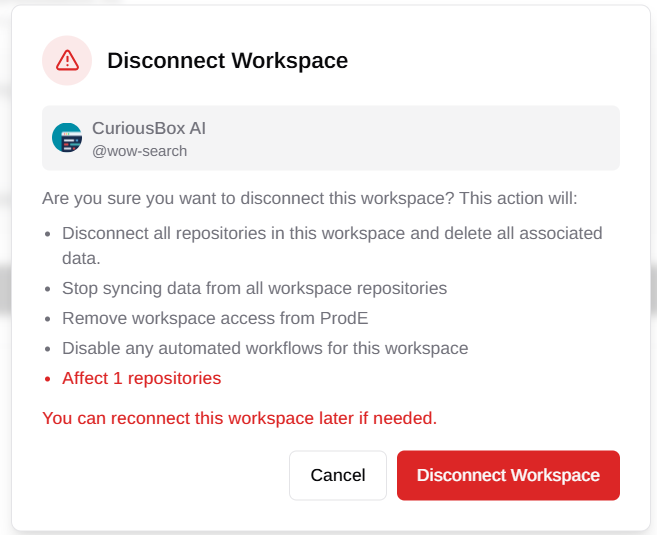Select the CuriousBox AI workspace name

pyautogui.click(x=149, y=128)
